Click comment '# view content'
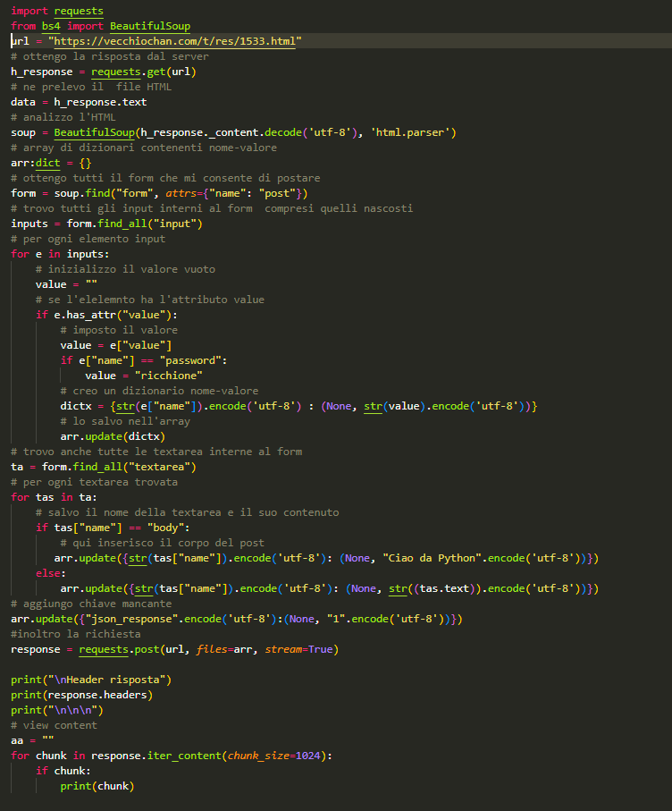 tap(54, 726)
